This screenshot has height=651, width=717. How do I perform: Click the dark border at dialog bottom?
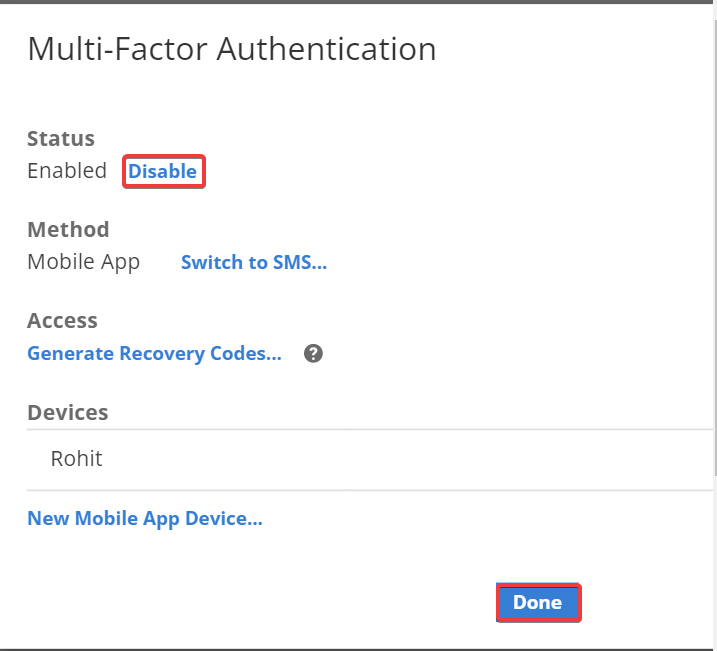358,649
